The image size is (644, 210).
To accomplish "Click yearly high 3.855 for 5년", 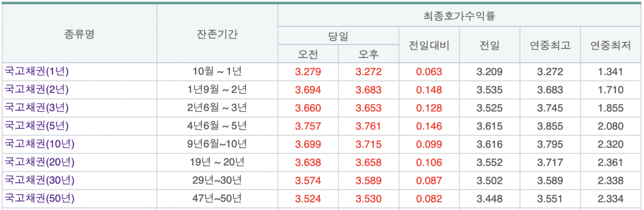I will coord(551,126).
